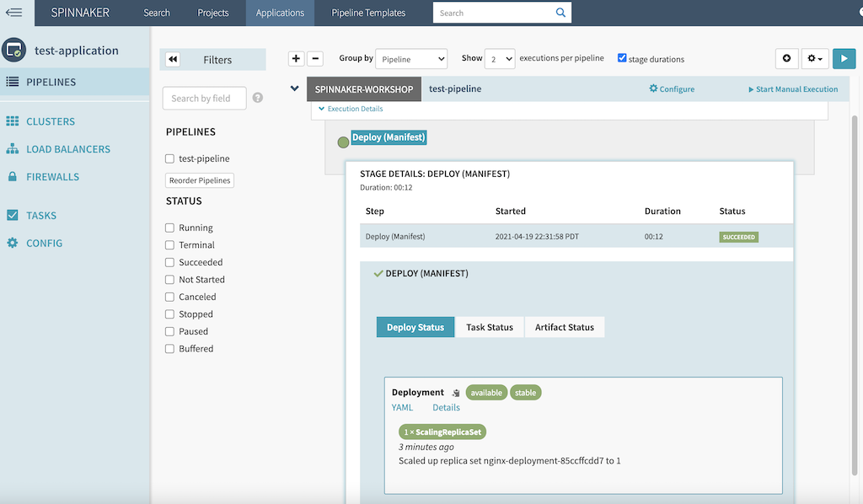
Task: Open the Deployment Details link
Action: tap(447, 408)
